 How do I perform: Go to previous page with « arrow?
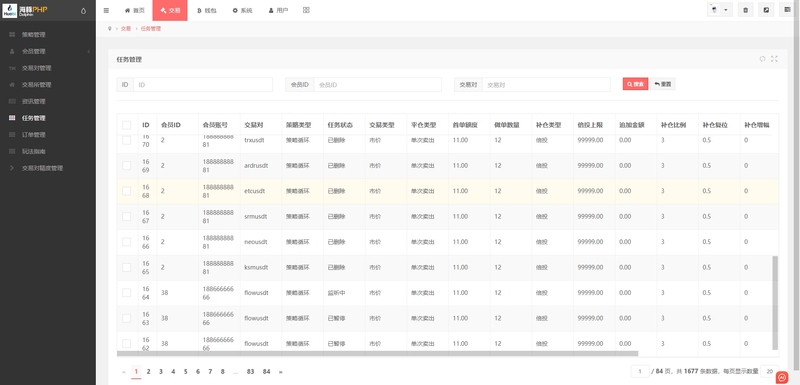[x=124, y=372]
